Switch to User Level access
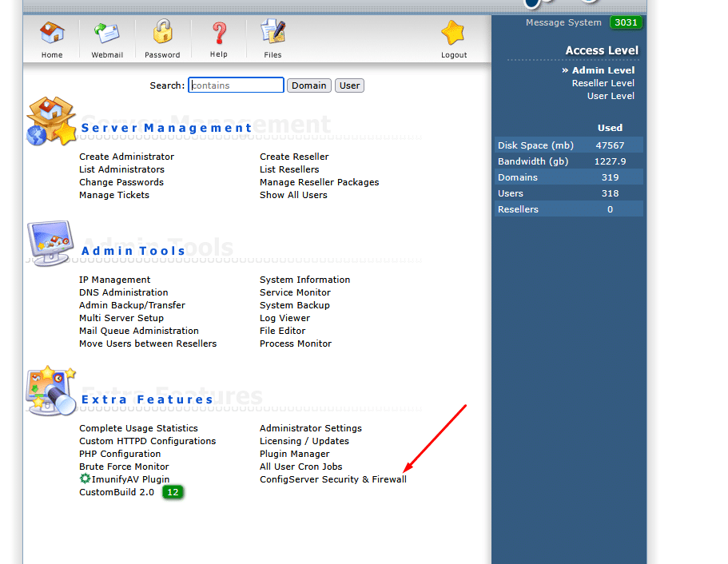 (x=611, y=96)
